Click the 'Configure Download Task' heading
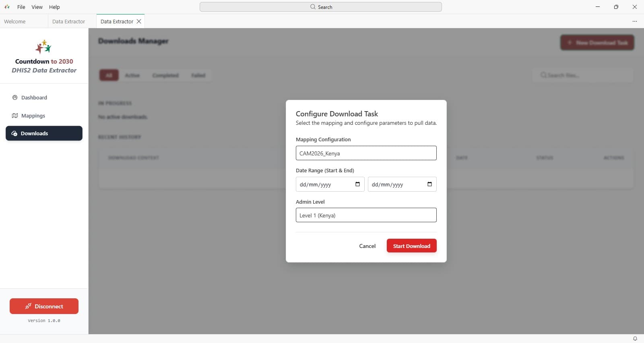 point(337,114)
